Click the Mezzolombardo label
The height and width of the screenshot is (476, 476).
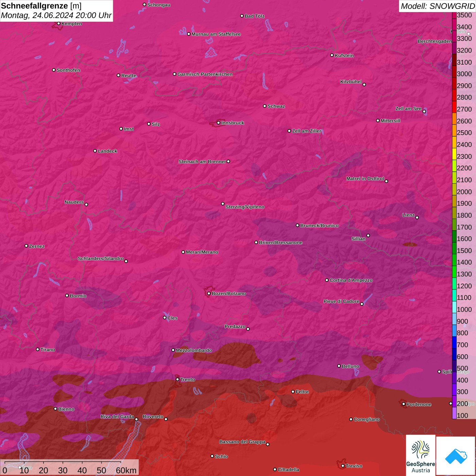pos(194,350)
